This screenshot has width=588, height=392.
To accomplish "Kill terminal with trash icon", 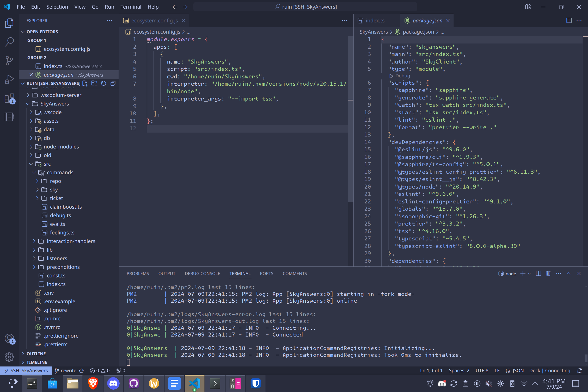I will 548,273.
